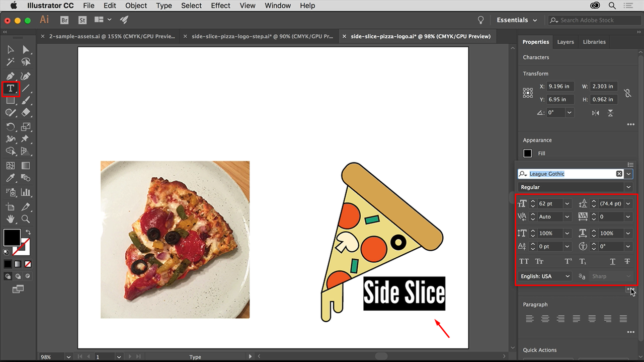Image resolution: width=644 pixels, height=362 pixels.
Task: Clear the League Gothic font search field
Action: [619, 174]
